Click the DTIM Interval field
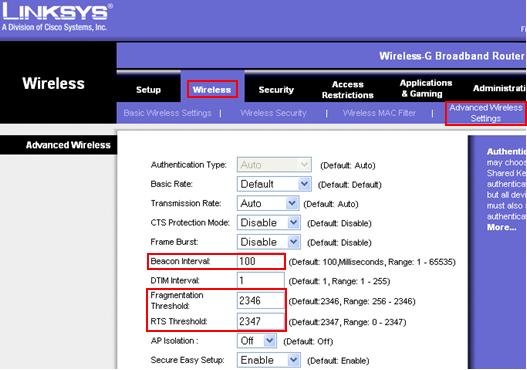527x370 pixels. (x=261, y=280)
